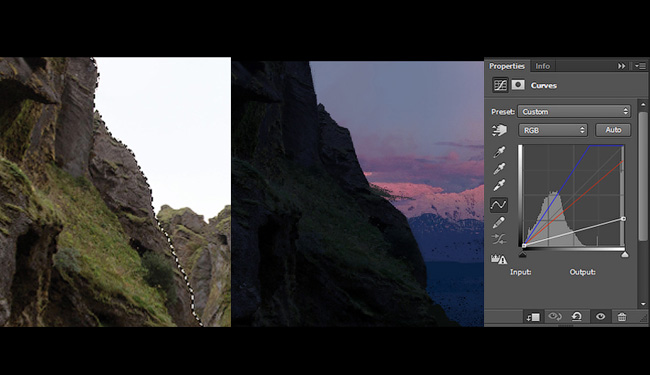Select the edit points curve tool
Screen dimensions: 650x375
499,205
